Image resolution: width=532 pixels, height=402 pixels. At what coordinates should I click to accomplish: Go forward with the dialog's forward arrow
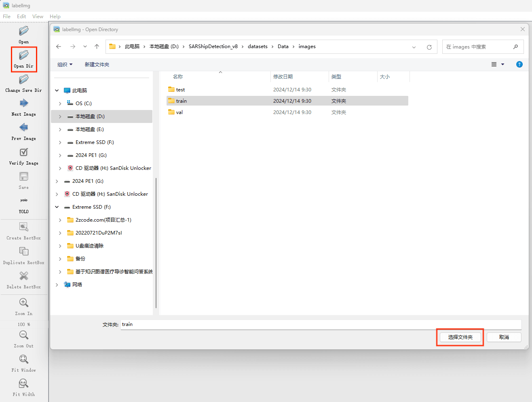73,47
